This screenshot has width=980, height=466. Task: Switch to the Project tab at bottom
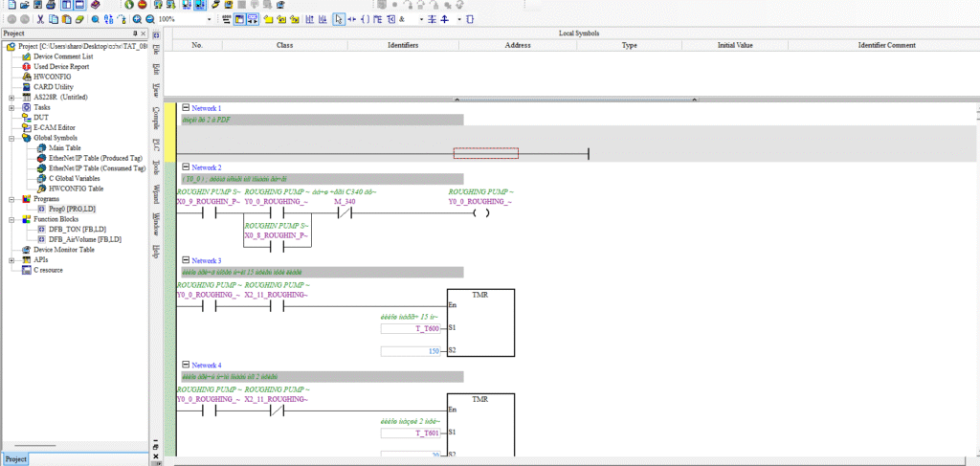pos(17,459)
